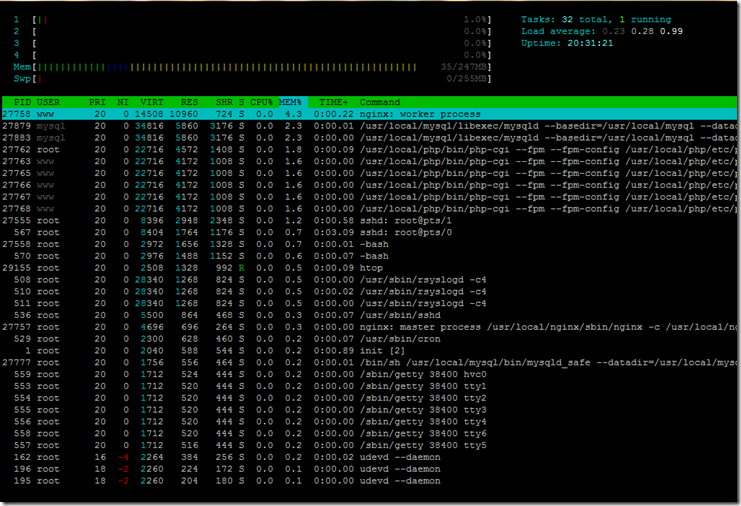
Task: Select the mysqld_safe /bin/sh process row
Action: pos(369,362)
